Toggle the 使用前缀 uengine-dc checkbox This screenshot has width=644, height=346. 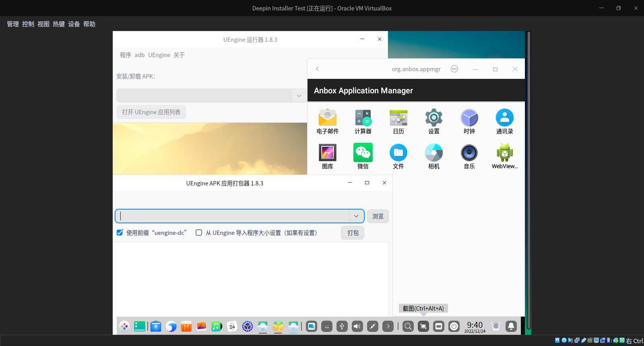coord(120,233)
